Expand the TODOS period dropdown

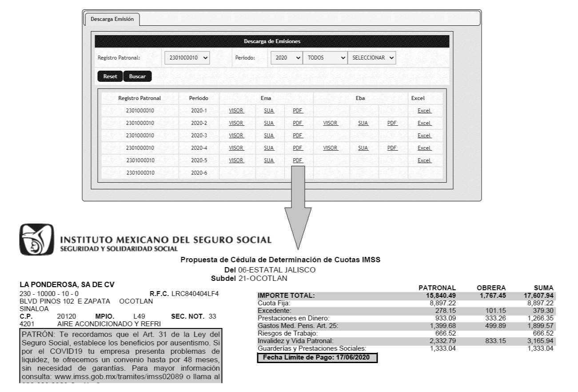click(x=324, y=58)
